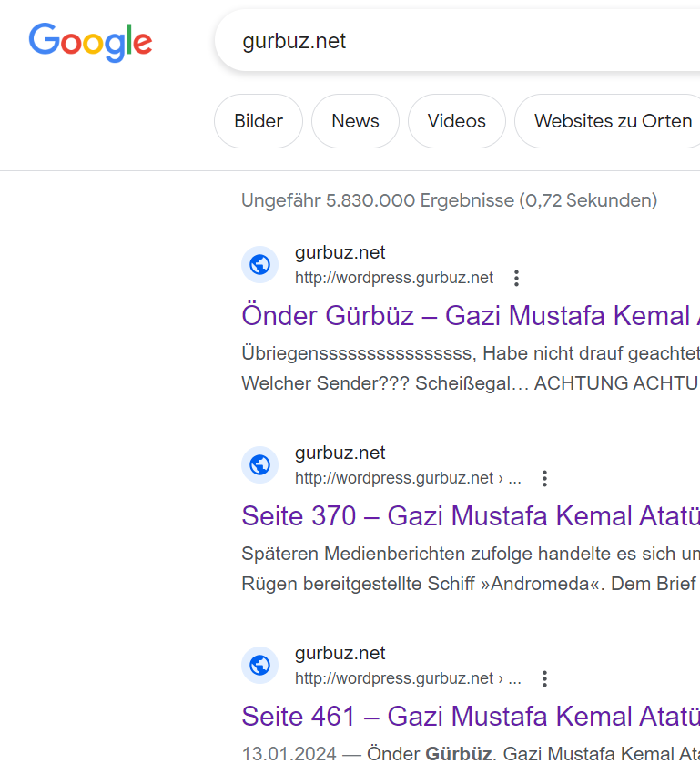Viewport: 700px width, 774px height.
Task: Select the Videos filter chip
Action: coord(457,121)
